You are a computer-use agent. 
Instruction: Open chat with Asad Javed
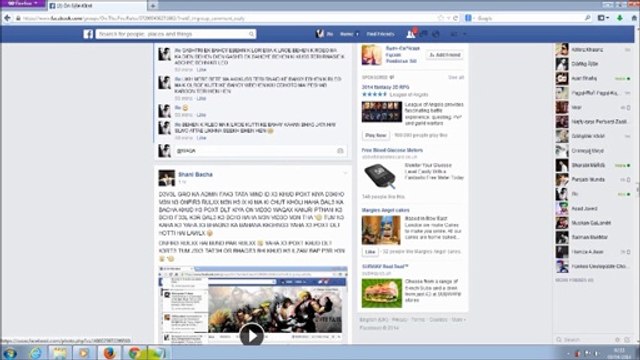(593, 209)
